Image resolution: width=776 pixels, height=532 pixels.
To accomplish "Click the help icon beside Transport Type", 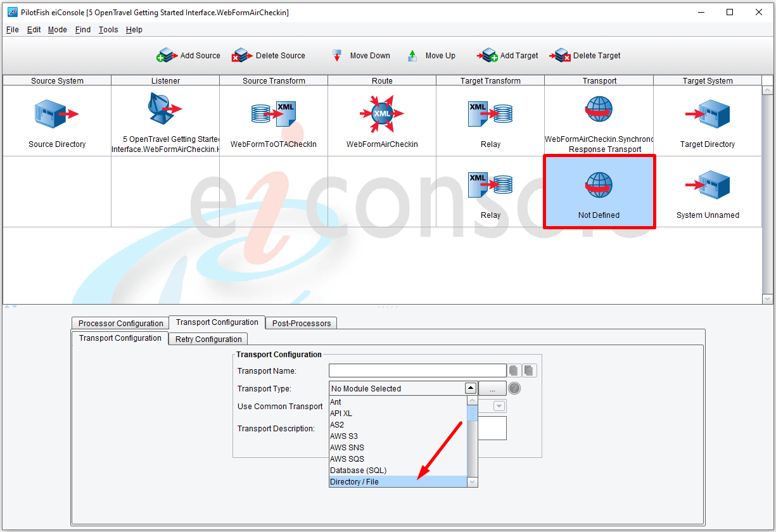I will (x=514, y=388).
